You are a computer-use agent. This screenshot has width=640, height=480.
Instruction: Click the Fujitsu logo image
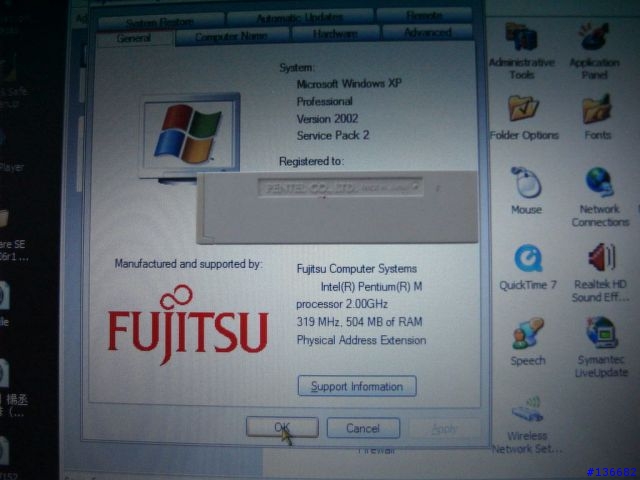[x=188, y=324]
